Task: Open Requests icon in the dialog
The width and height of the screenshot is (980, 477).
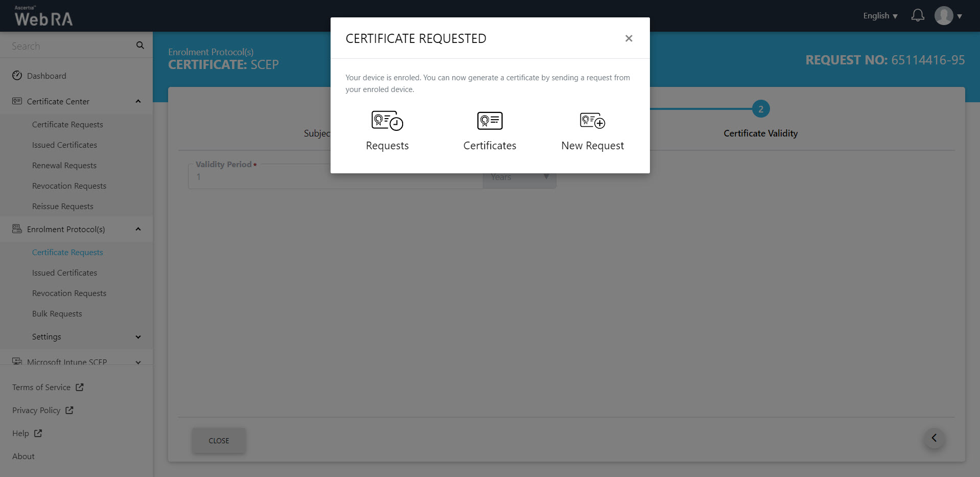Action: tap(387, 121)
